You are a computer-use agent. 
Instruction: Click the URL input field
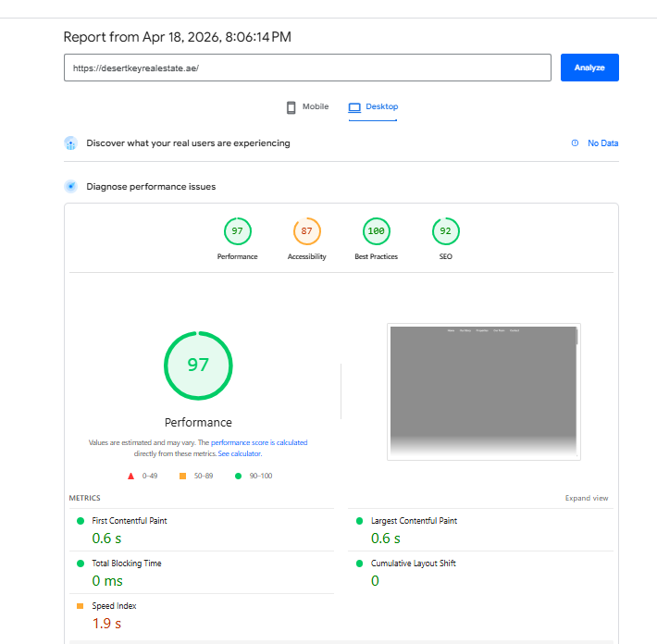click(x=307, y=68)
